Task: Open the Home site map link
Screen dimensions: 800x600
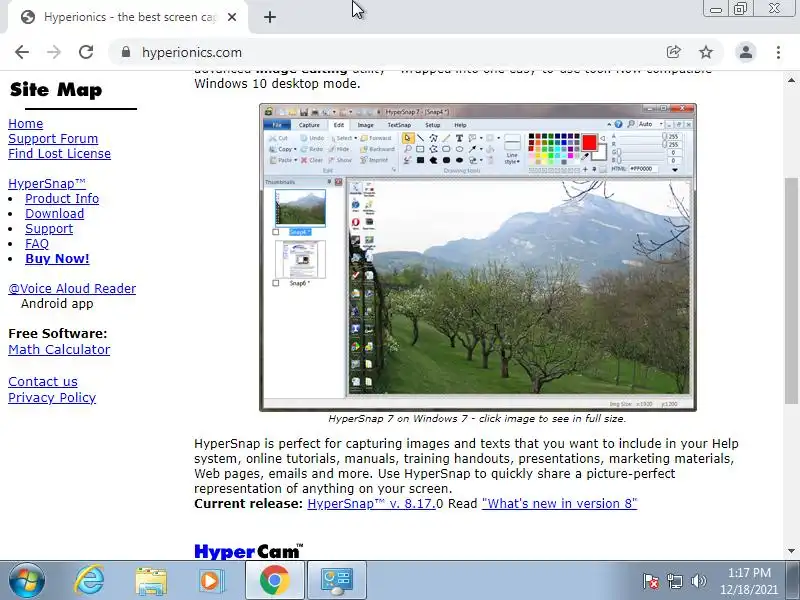Action: (x=26, y=123)
